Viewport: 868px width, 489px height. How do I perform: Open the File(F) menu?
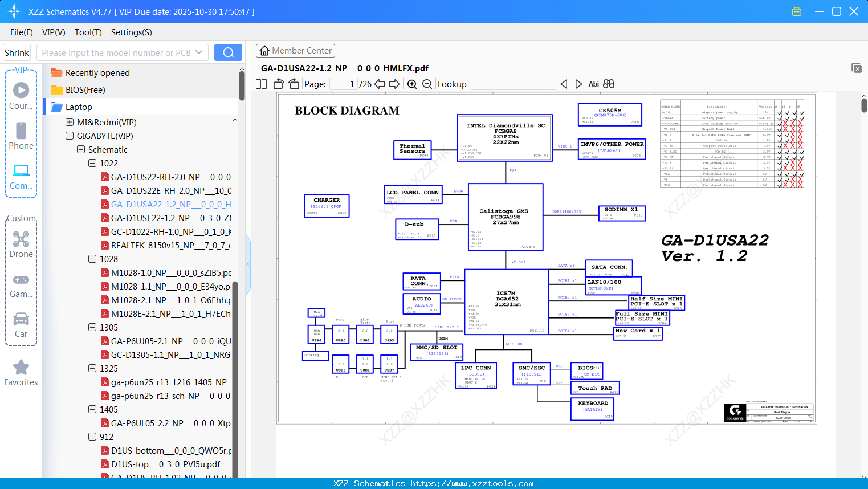pos(22,32)
